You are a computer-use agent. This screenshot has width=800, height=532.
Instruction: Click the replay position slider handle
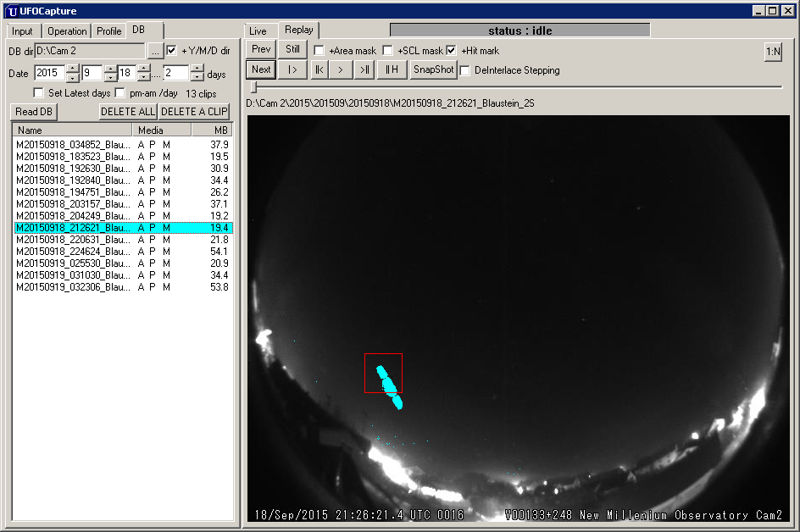click(x=253, y=87)
